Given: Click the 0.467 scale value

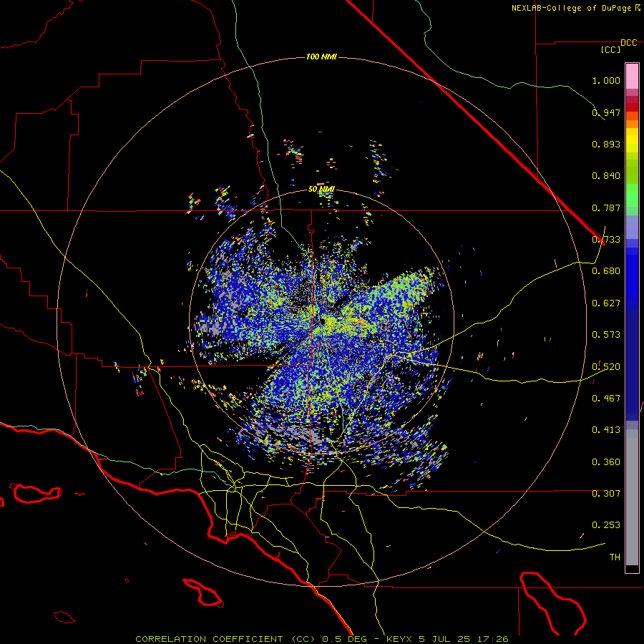Looking at the screenshot, I should (606, 399).
